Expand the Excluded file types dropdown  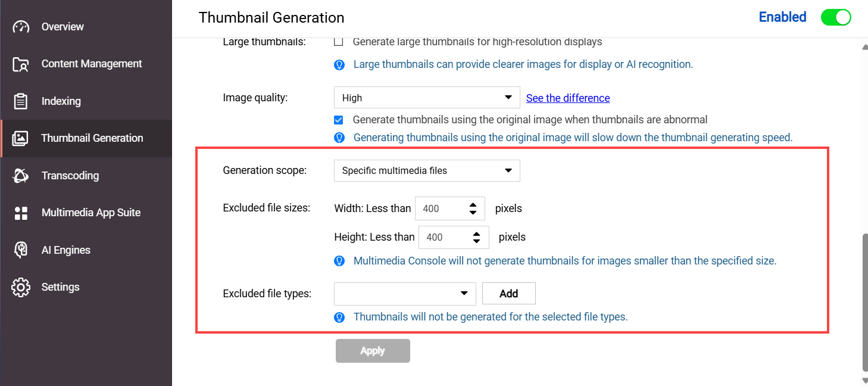click(405, 293)
